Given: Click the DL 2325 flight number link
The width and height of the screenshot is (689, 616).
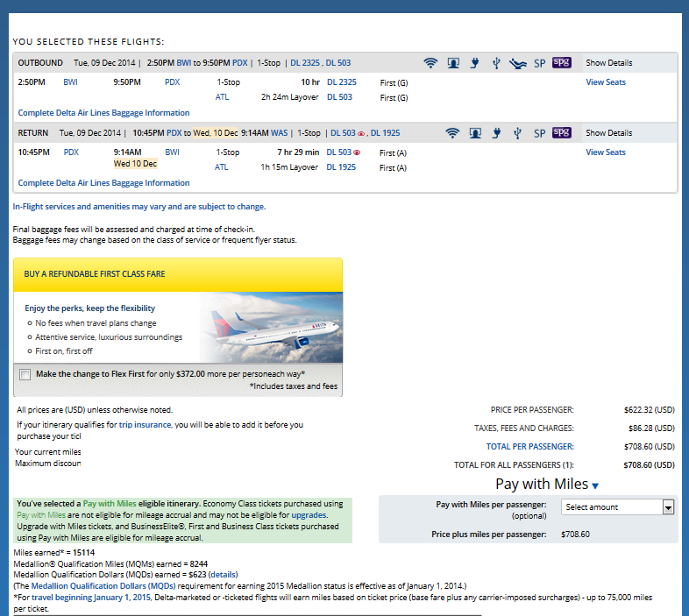Looking at the screenshot, I should (341, 82).
